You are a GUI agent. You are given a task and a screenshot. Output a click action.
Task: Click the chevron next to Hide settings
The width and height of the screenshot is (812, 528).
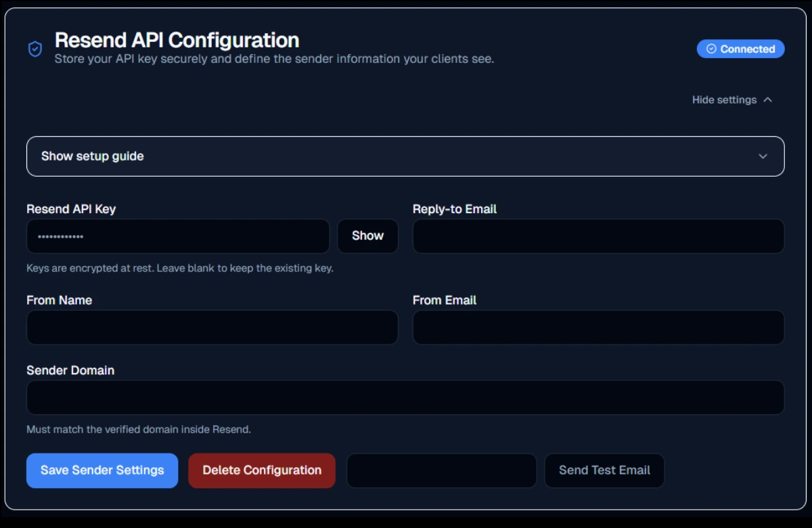768,99
